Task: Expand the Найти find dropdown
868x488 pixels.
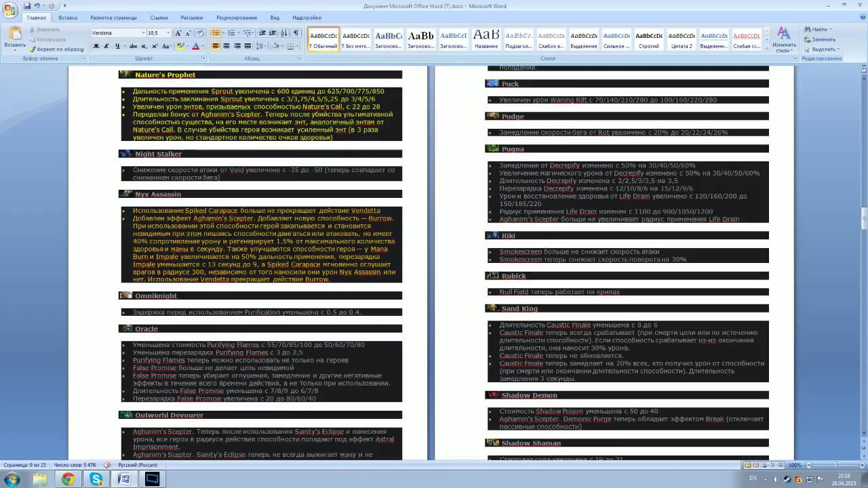Action: click(x=830, y=30)
